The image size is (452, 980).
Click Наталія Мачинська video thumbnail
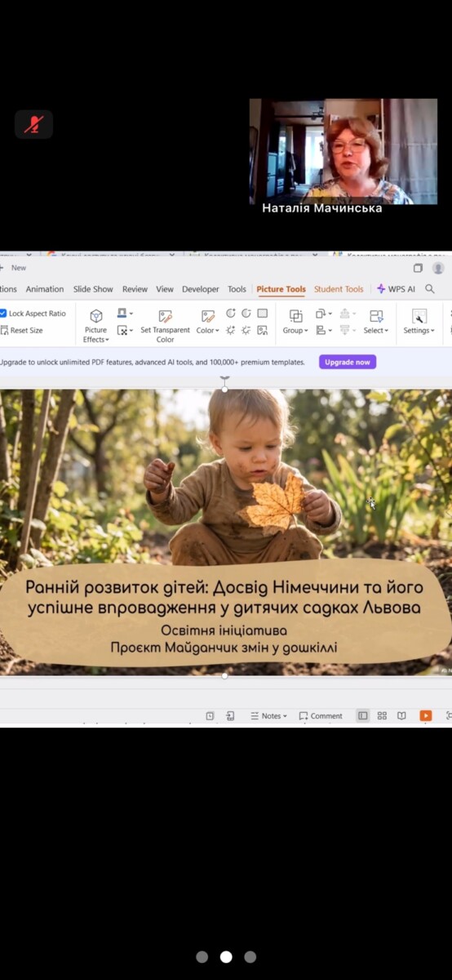point(343,152)
